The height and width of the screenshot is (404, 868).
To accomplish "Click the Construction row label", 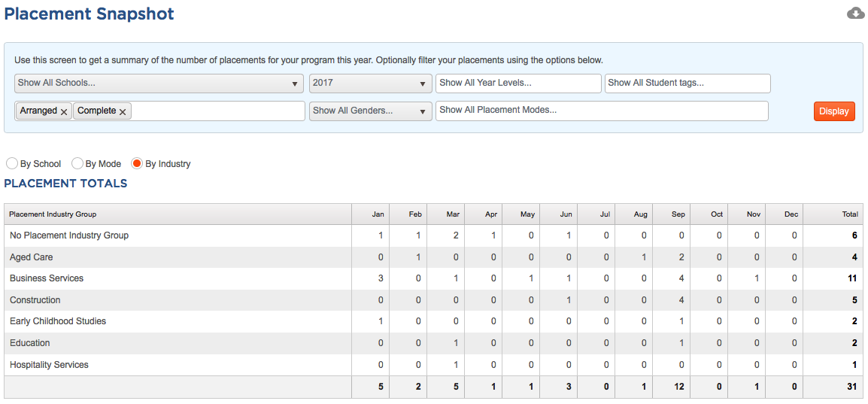I will tap(35, 300).
